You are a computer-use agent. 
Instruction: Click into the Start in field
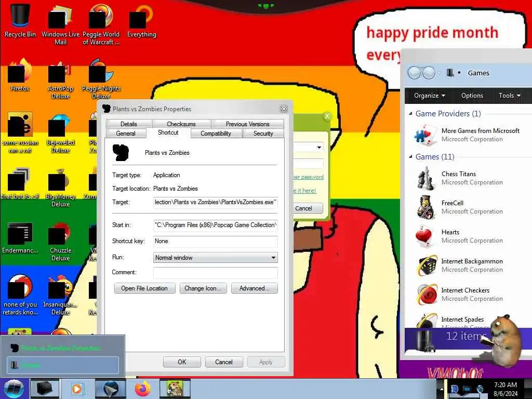click(x=216, y=225)
